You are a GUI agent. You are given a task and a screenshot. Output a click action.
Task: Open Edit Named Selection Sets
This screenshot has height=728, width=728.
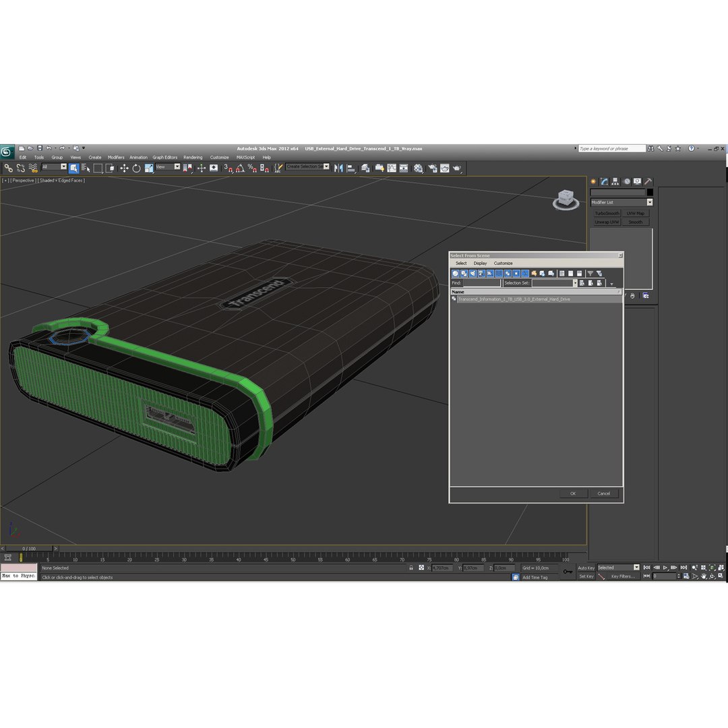pos(278,168)
